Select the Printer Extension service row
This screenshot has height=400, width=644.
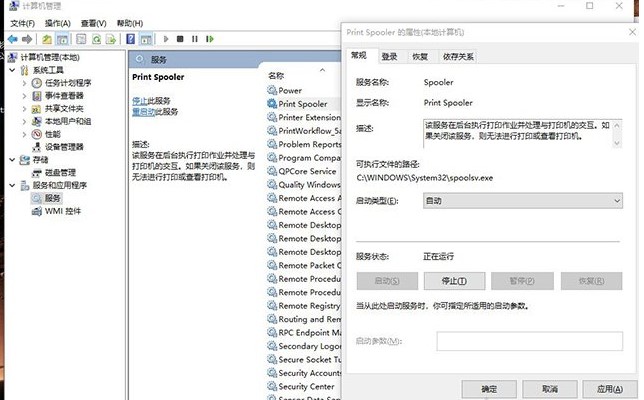304,117
